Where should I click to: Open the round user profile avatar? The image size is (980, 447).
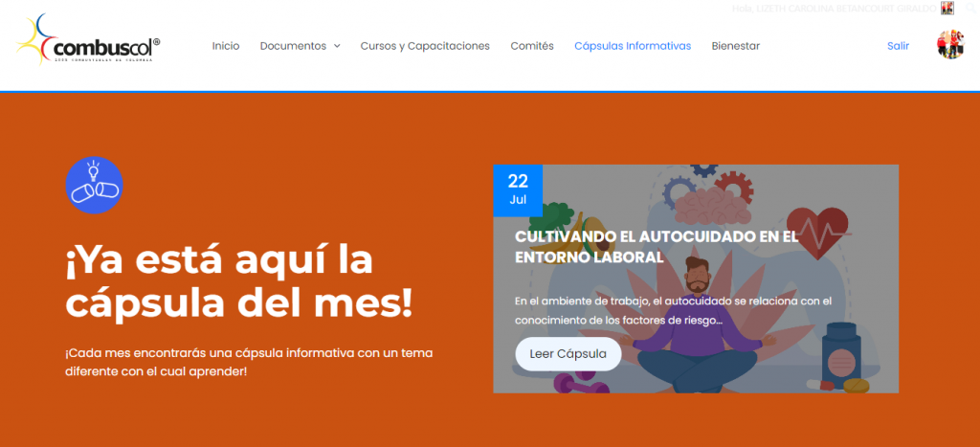tap(949, 45)
